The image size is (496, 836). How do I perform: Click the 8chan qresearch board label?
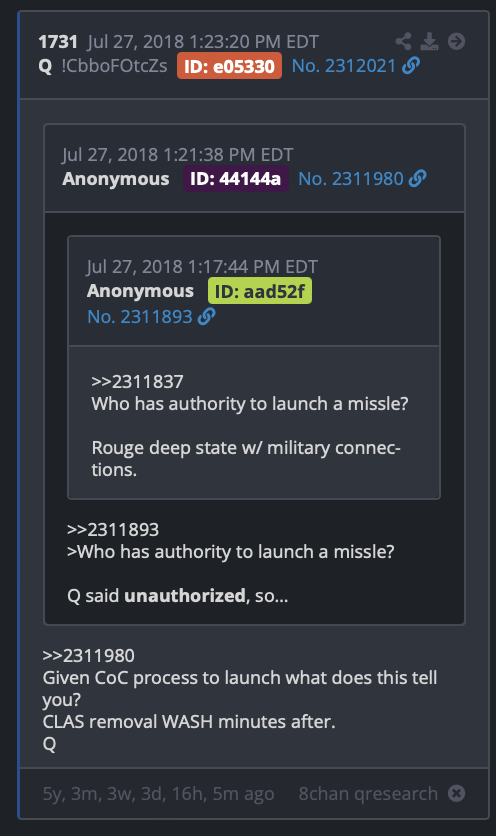(368, 794)
